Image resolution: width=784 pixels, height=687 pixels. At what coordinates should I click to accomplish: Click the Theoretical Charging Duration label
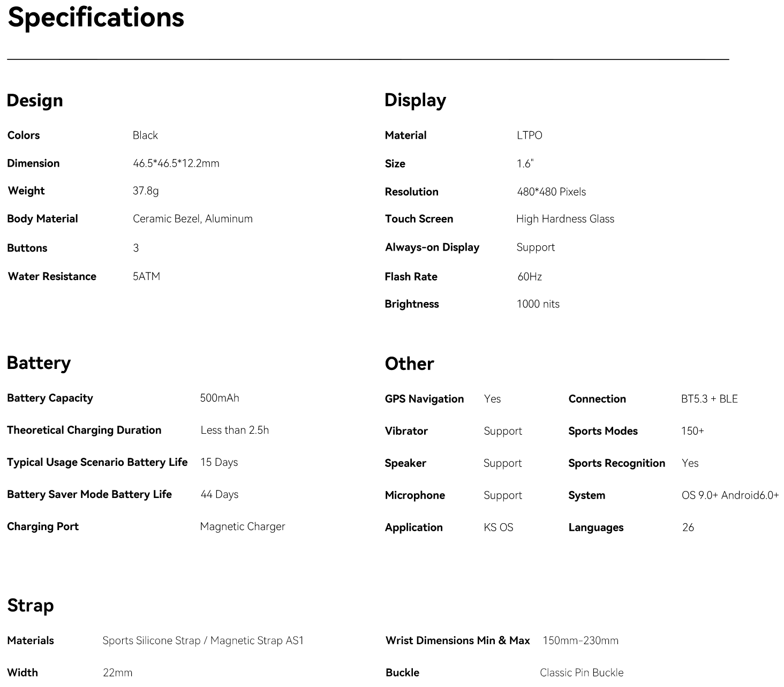pyautogui.click(x=84, y=430)
